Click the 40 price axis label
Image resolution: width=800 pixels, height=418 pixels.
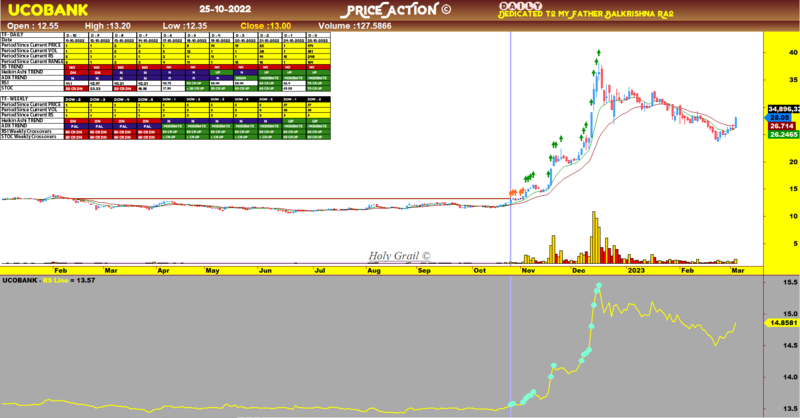coord(793,53)
